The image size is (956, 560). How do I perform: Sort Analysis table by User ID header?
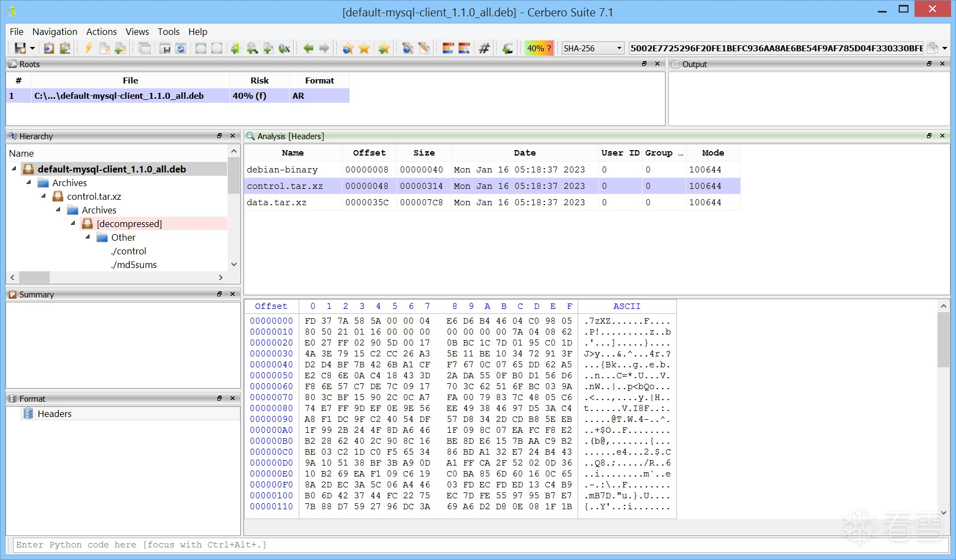pyautogui.click(x=620, y=153)
